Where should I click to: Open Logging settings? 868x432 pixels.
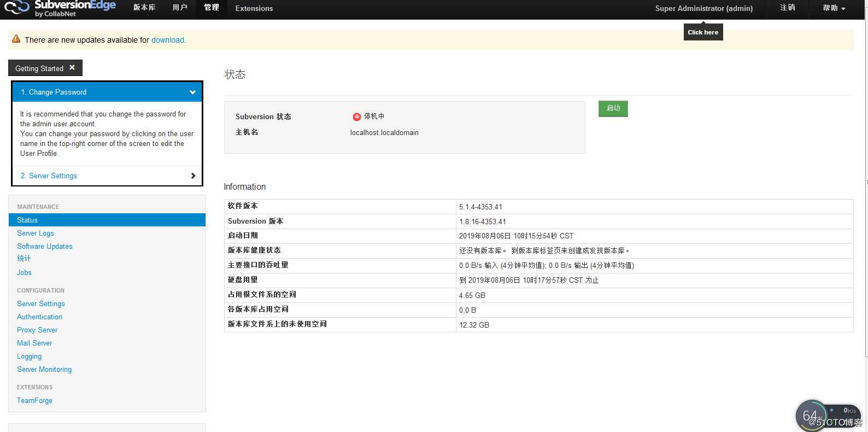pos(29,356)
